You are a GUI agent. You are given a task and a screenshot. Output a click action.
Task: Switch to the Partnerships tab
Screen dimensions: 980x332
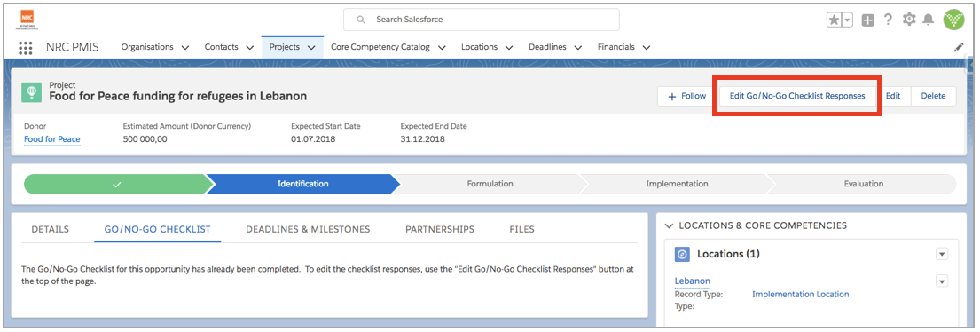coord(440,229)
